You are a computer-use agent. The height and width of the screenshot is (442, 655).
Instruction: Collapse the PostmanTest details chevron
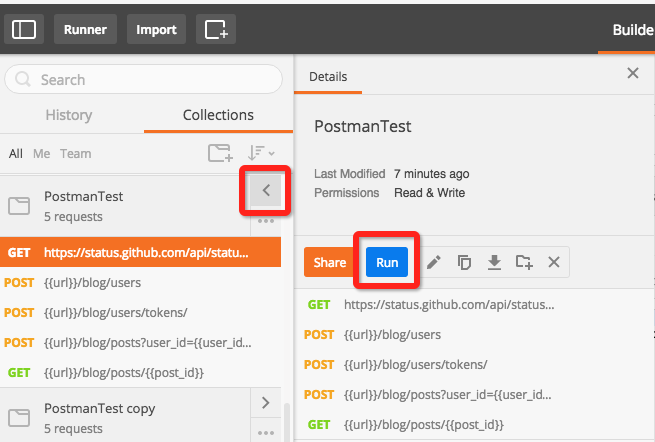(266, 189)
